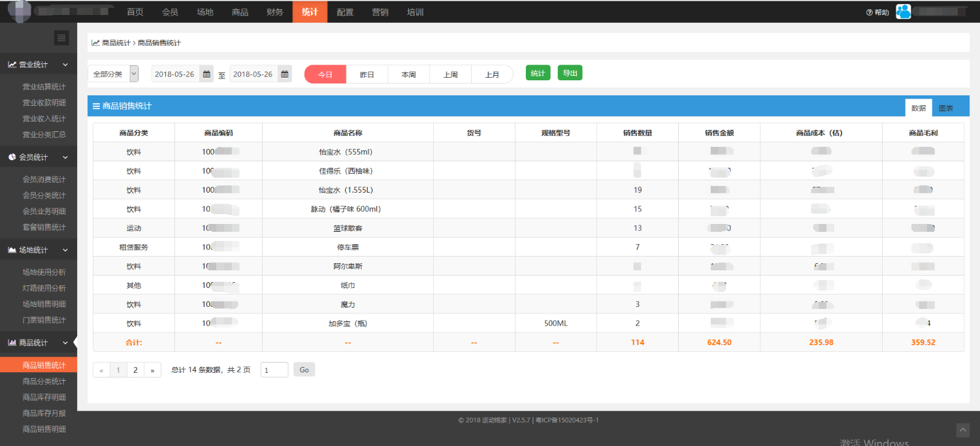Click the 商品统计 bar chart sidebar icon

tap(12, 343)
